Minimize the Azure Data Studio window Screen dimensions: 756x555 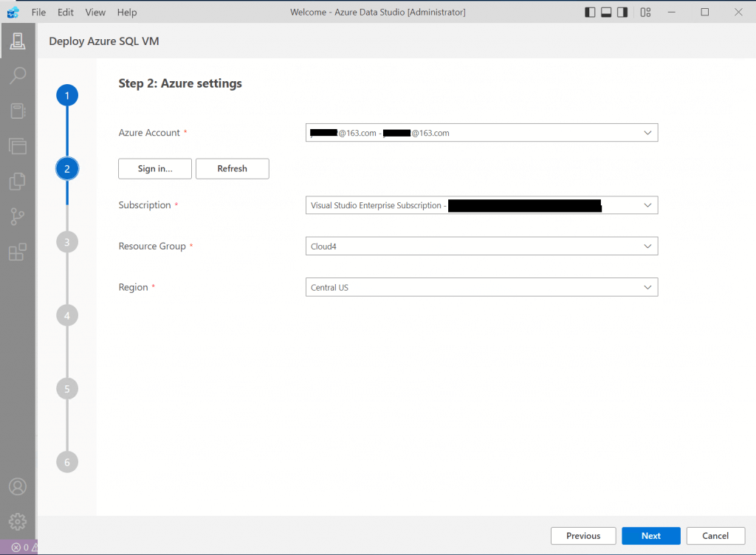(x=672, y=12)
